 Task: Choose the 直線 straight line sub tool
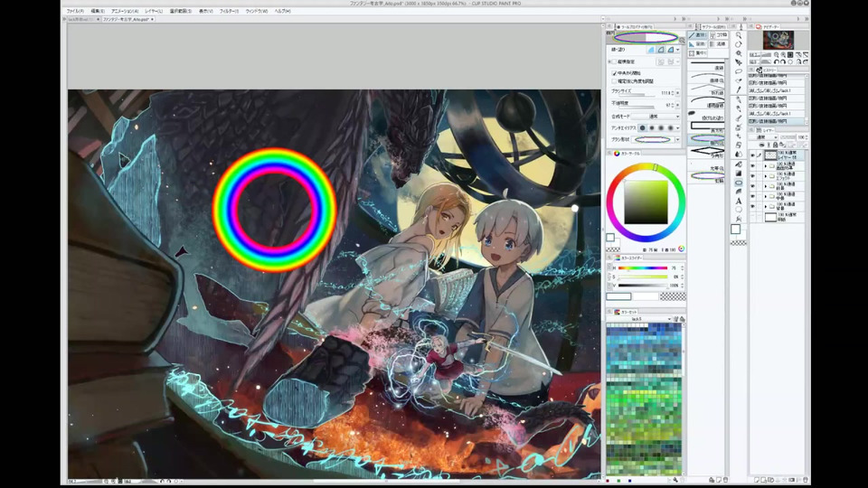(x=706, y=65)
